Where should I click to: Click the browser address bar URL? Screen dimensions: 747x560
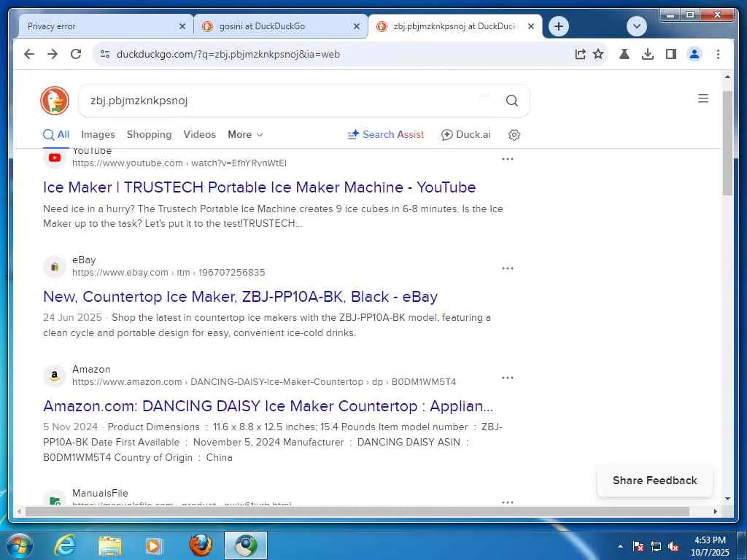pyautogui.click(x=228, y=54)
